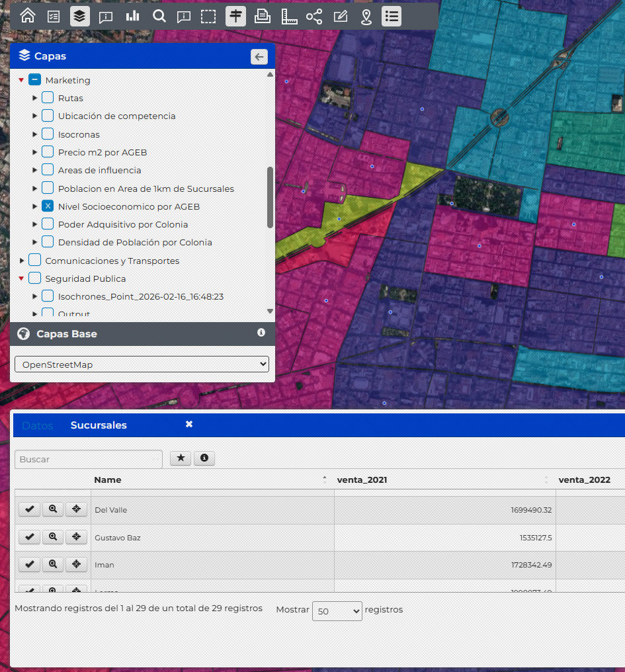Collapse Capas panel with arrow button

259,57
